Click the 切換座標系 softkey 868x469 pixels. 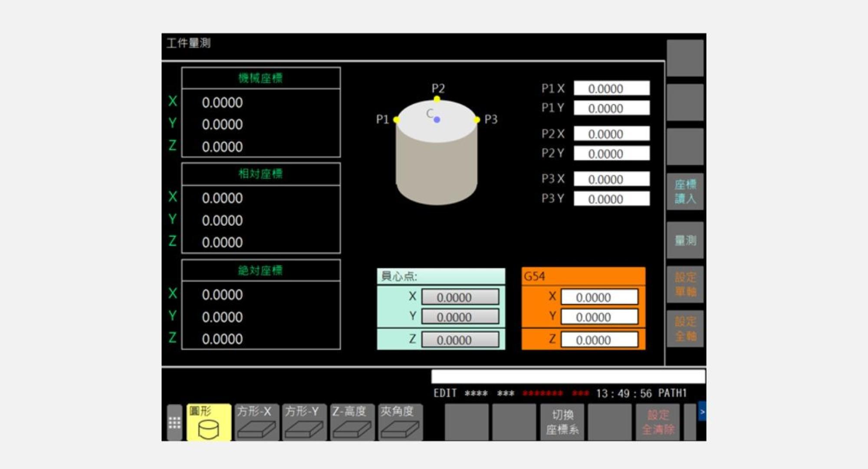click(x=562, y=422)
